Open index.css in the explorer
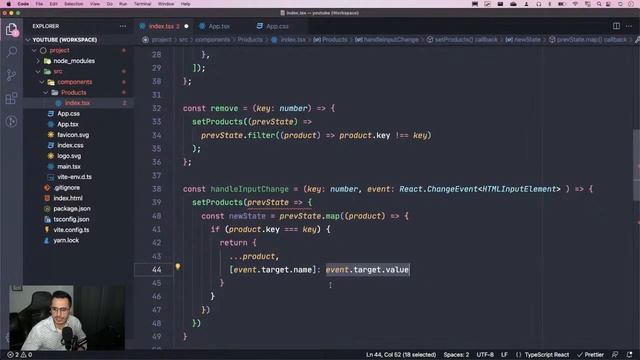The width and height of the screenshot is (640, 360). click(x=78, y=145)
